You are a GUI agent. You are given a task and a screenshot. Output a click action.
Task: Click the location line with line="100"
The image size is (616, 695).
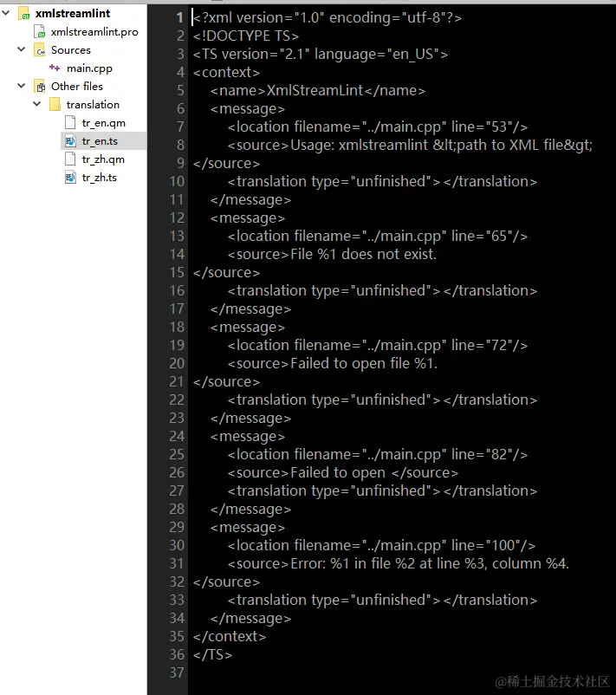coord(381,545)
